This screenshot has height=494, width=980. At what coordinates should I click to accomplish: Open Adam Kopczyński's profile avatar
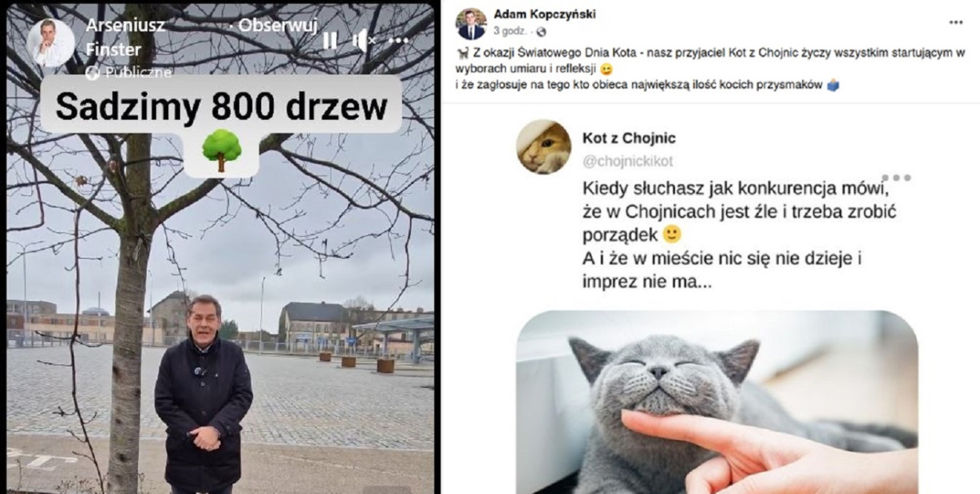(470, 24)
